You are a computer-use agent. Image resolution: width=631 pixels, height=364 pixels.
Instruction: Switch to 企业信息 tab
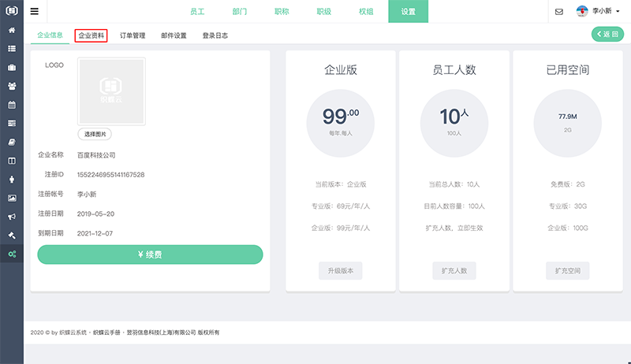(x=50, y=35)
